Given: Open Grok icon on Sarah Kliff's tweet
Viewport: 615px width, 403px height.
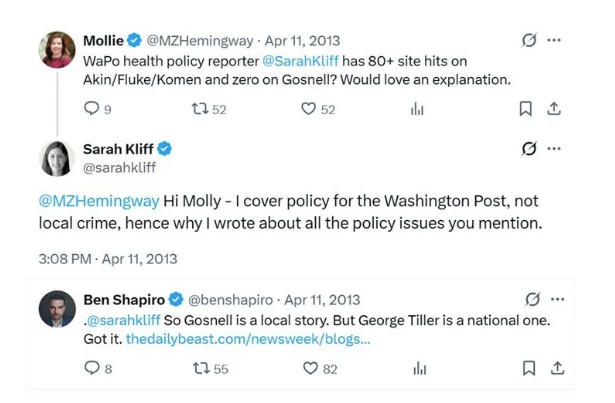Looking at the screenshot, I should point(530,149).
